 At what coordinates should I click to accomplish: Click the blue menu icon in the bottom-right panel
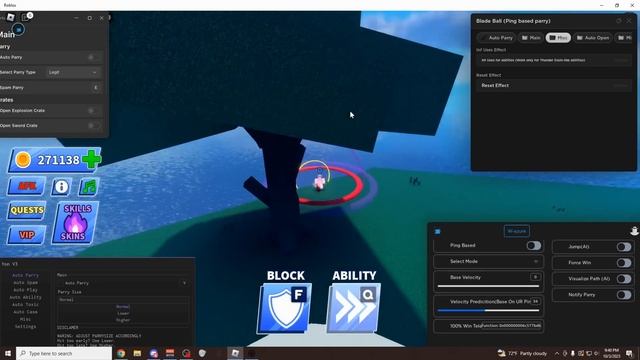(x=438, y=231)
